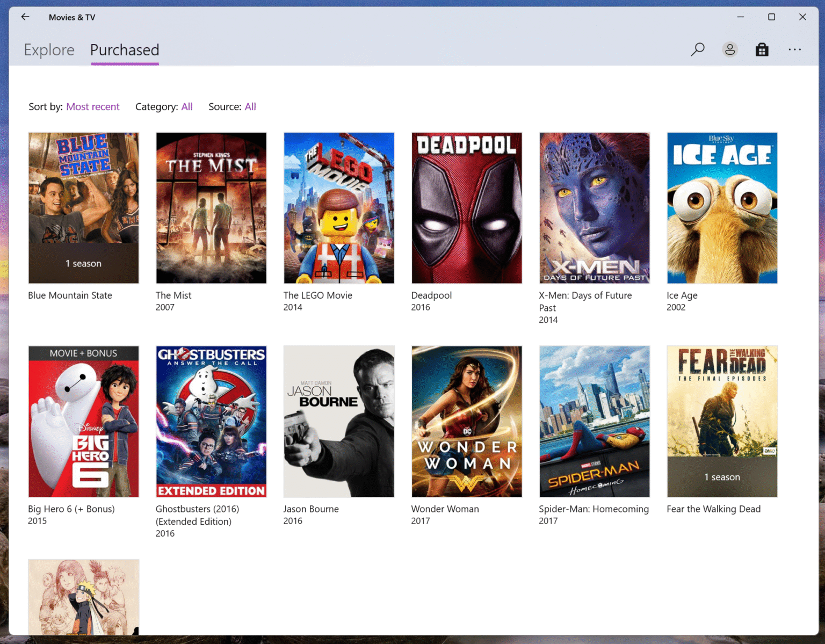The image size is (825, 644).
Task: Play Ice Age from purchased list
Action: coord(721,208)
